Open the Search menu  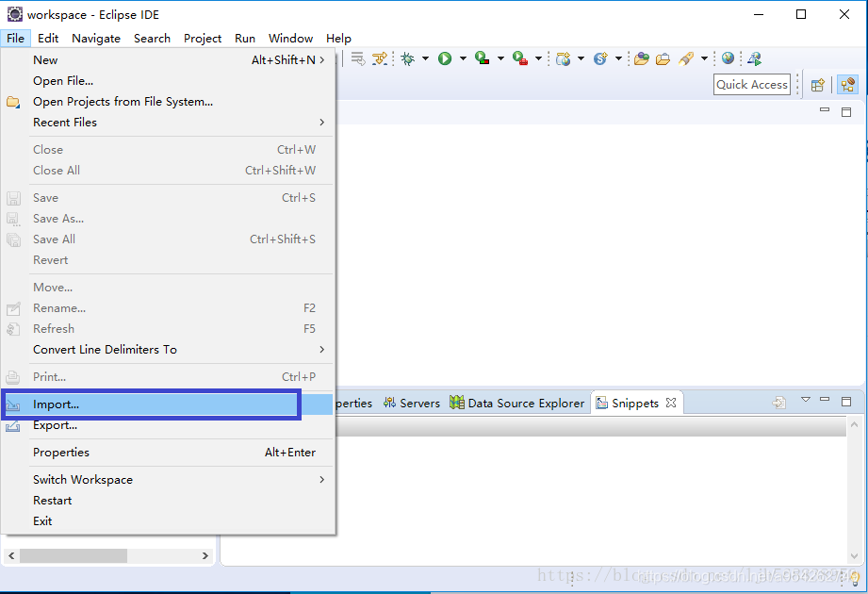coord(152,39)
